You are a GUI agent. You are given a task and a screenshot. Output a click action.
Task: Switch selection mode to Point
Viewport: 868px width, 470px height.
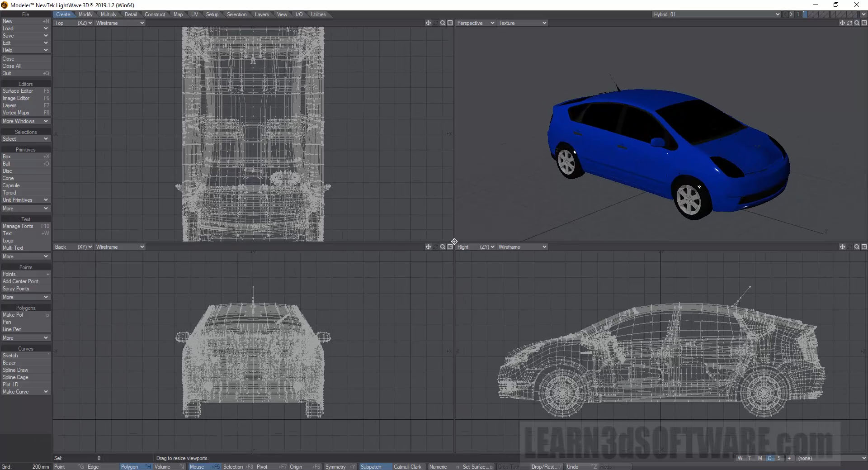pos(60,467)
